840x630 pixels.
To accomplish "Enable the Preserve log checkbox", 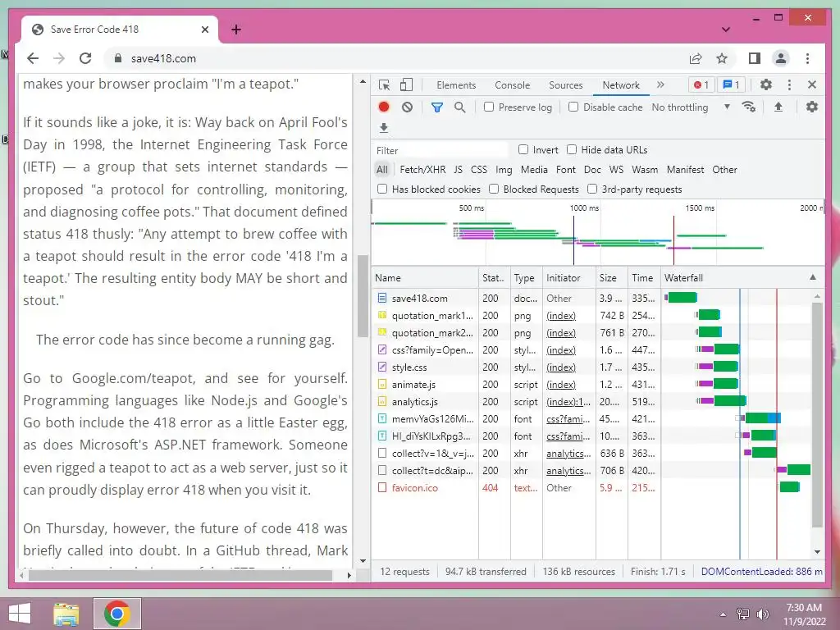I will pos(489,107).
